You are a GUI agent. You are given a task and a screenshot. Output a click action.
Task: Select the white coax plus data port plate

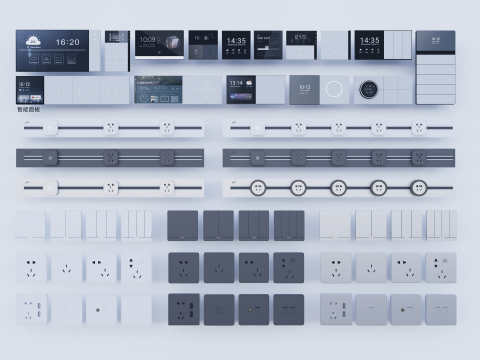point(101,310)
